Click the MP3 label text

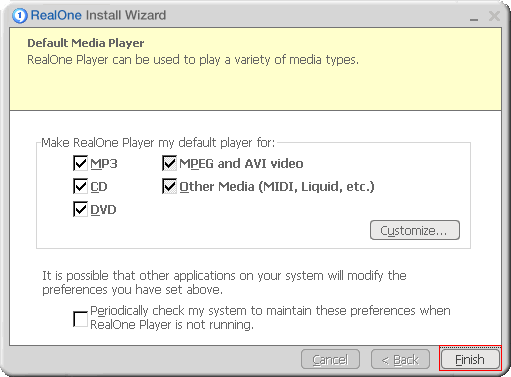point(104,164)
